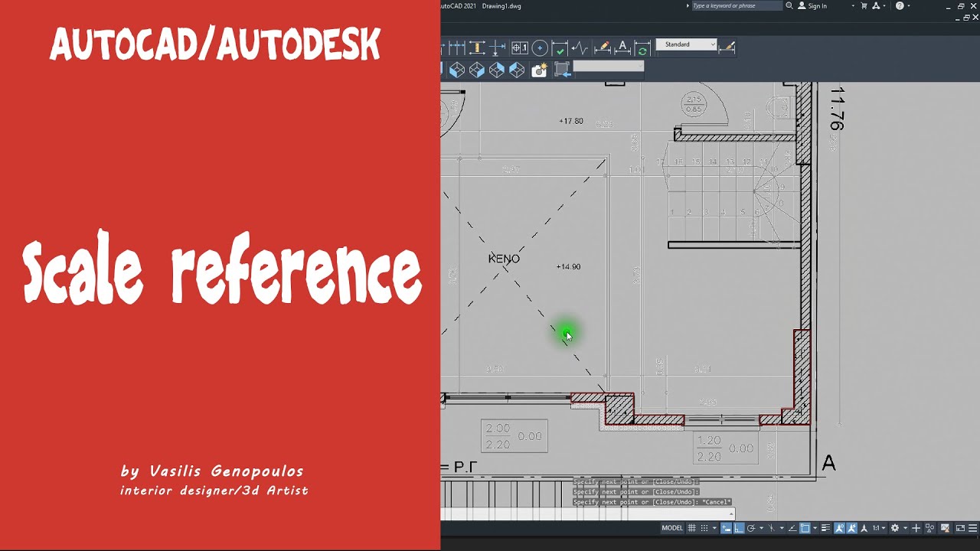Viewport: 980px width, 551px height.
Task: Toggle Dynamic Input in status bar
Action: click(726, 528)
